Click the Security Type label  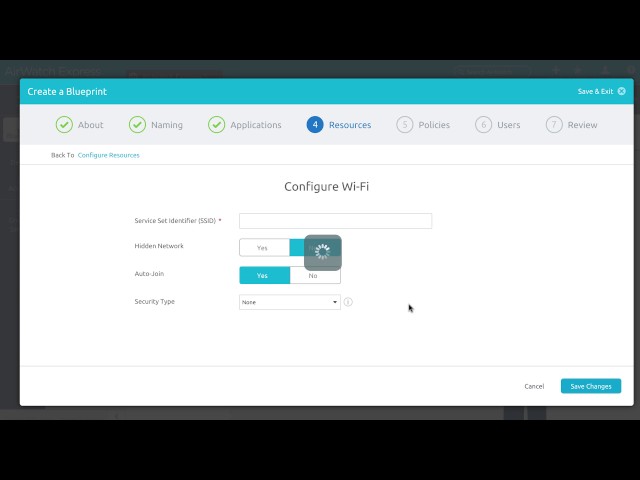click(154, 302)
